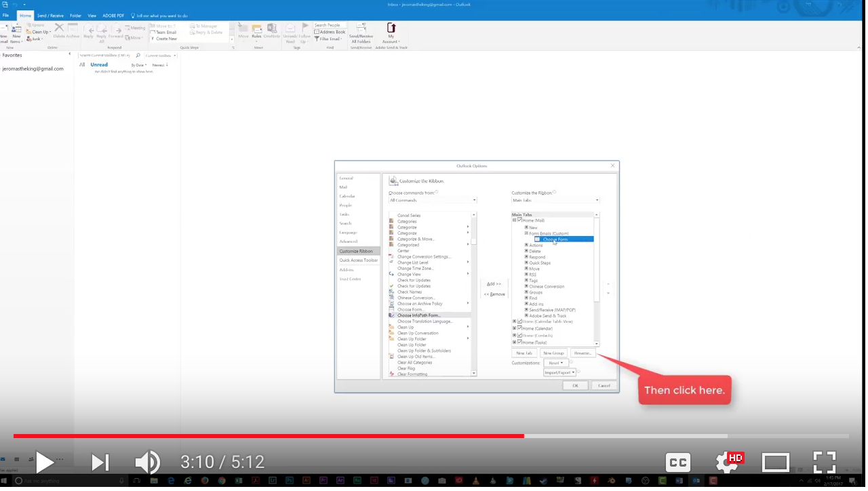
Task: Open Filter Email dropdown
Action: (x=330, y=39)
